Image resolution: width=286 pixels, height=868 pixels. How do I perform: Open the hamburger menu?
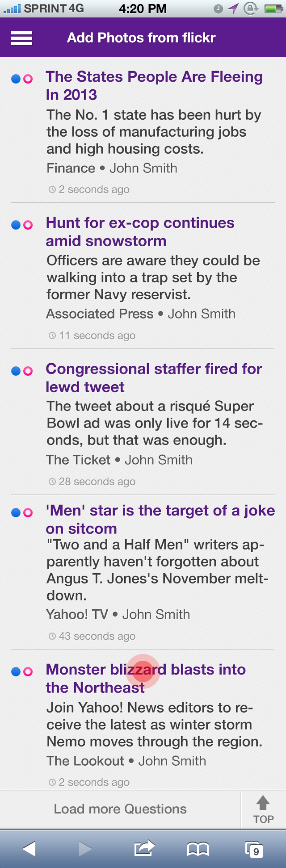[x=21, y=38]
